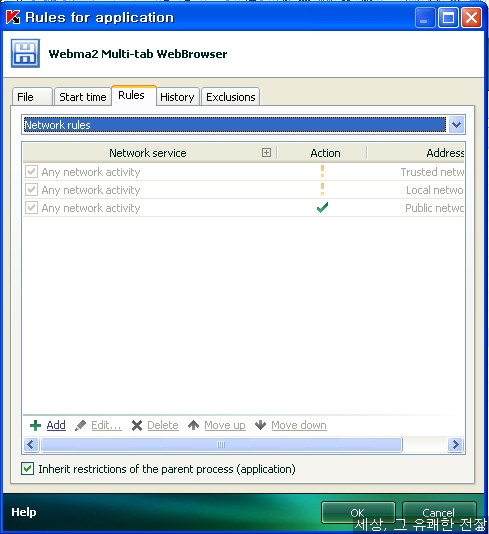The height and width of the screenshot is (534, 489).
Task: Click the Address column header
Action: coord(415,153)
